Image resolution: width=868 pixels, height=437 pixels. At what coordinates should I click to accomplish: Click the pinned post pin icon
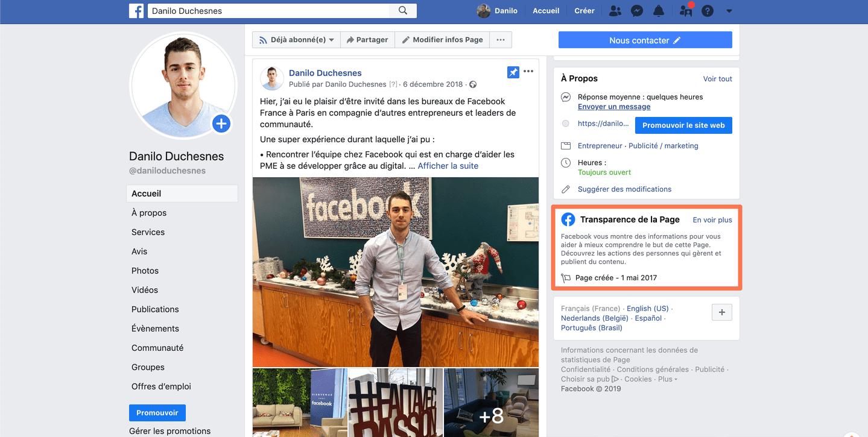click(513, 72)
